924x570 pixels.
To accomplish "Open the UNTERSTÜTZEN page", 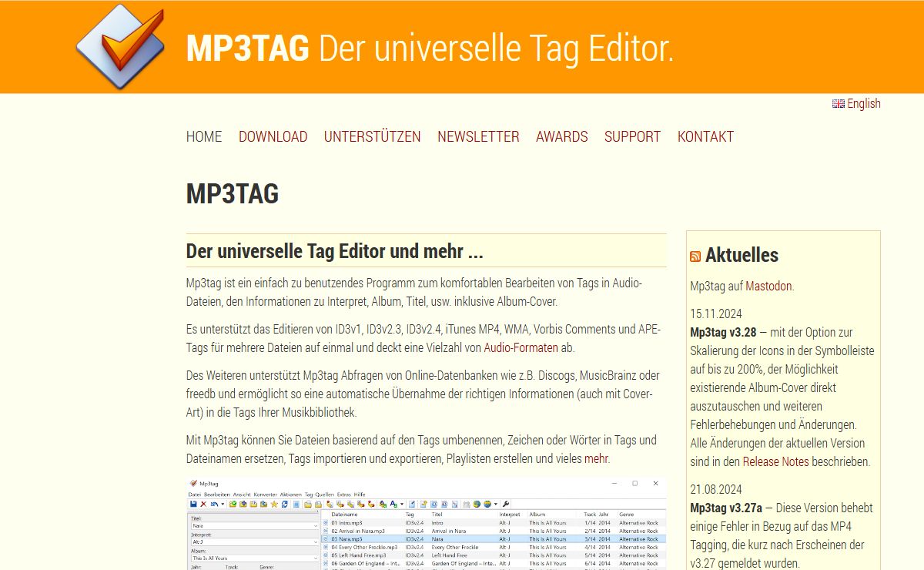I will [373, 136].
